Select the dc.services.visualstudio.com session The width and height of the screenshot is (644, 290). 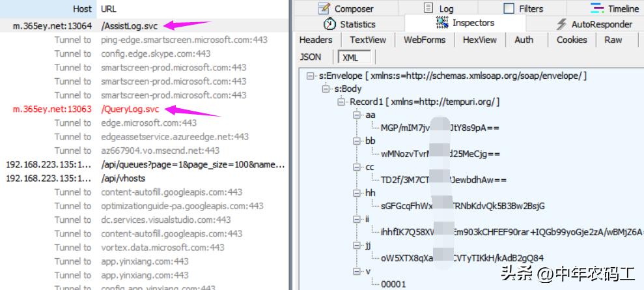(x=144, y=220)
